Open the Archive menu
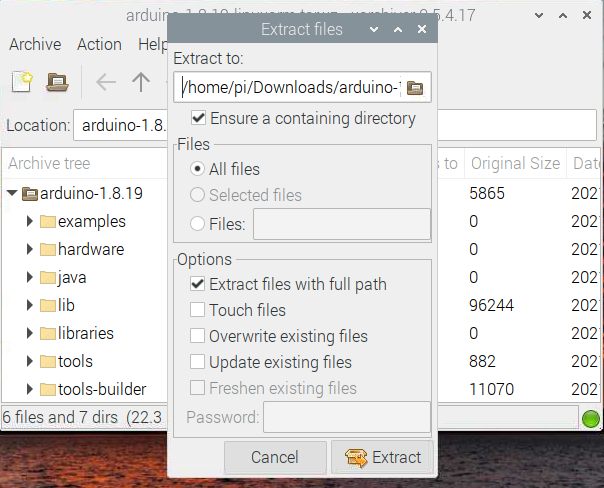The image size is (604, 488). [35, 44]
